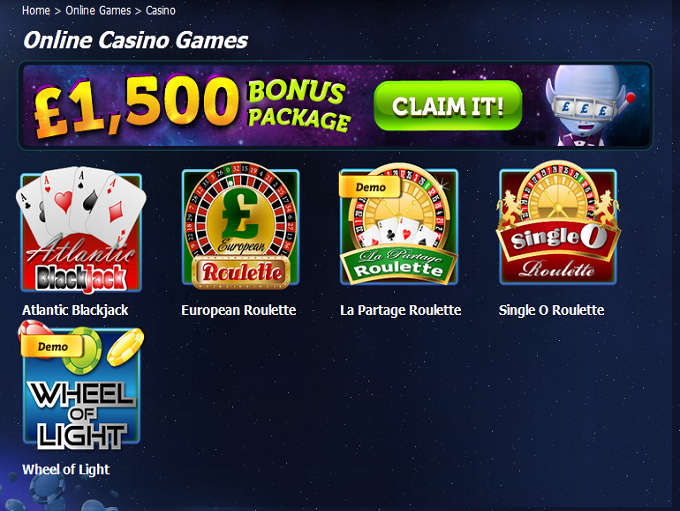Open La Partage Roulette via its caption

point(400,310)
